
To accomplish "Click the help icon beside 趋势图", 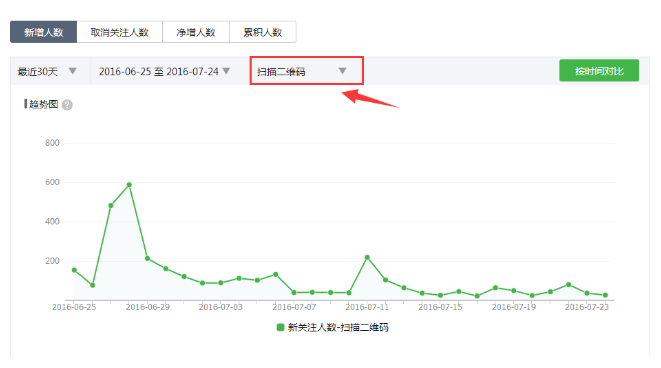I will point(67,105).
